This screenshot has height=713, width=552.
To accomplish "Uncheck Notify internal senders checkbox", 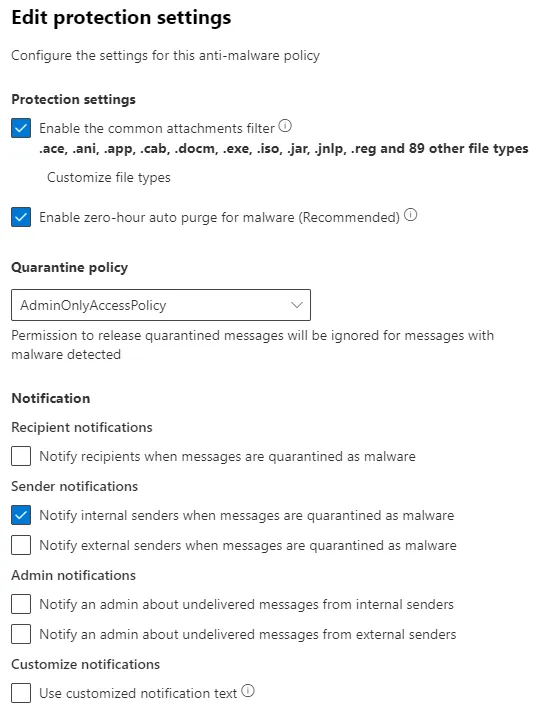I will pos(21,515).
